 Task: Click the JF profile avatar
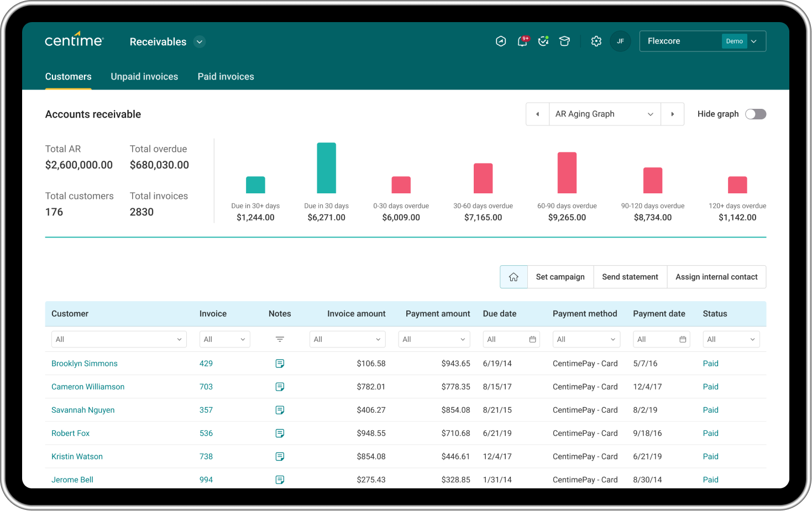(620, 41)
